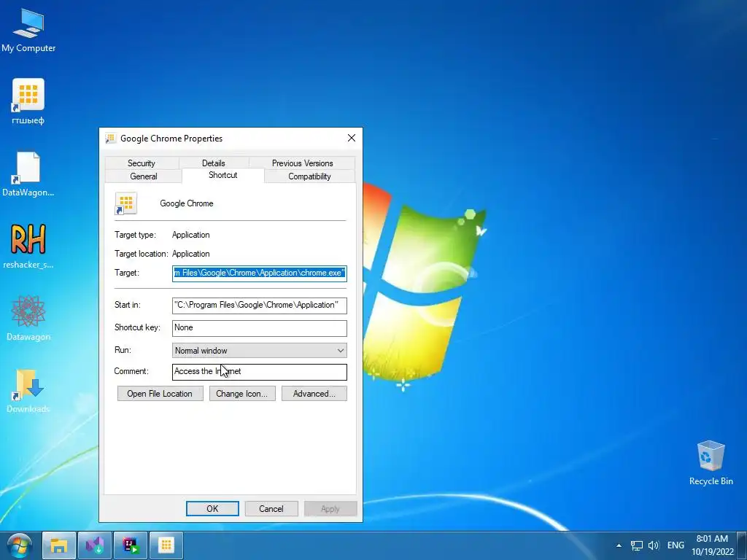Click the Google Chrome shortcut icon in dialog

[125, 203]
